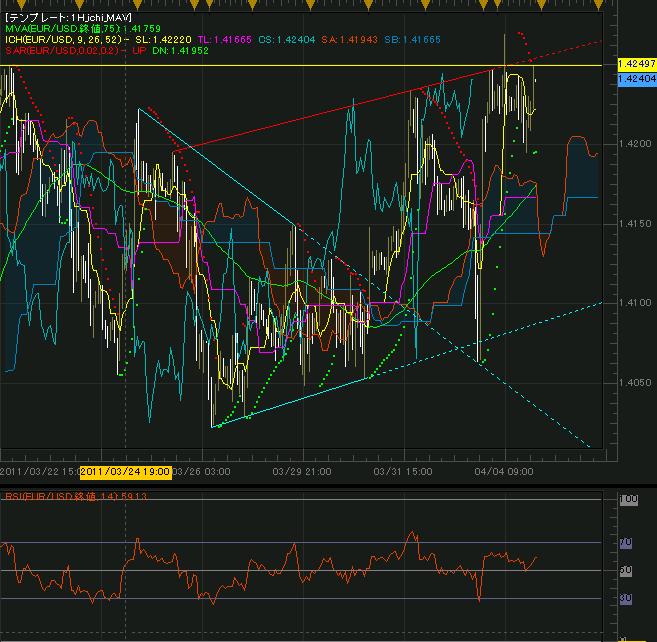Click the 1.4050 price scale label

pyautogui.click(x=636, y=383)
